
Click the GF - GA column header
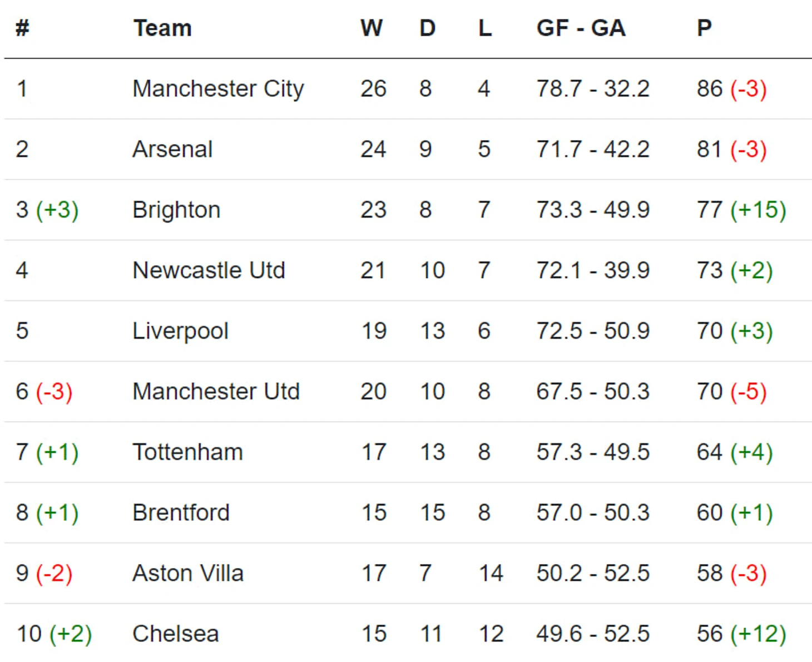[581, 28]
